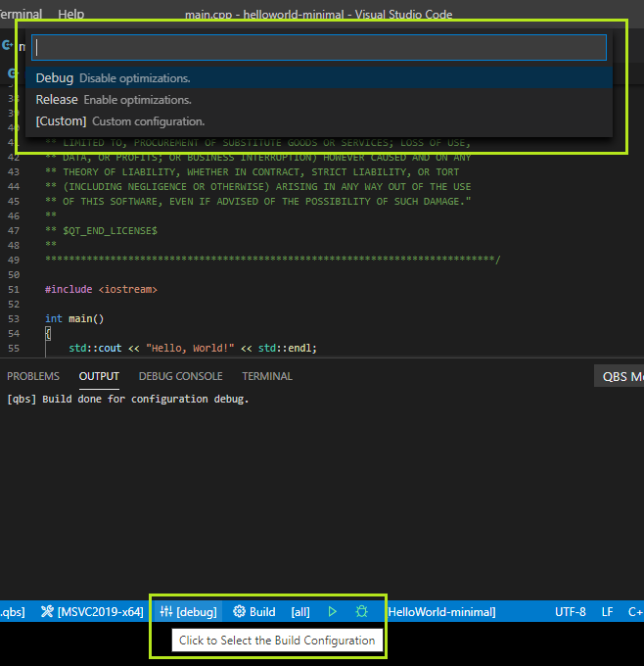This screenshot has width=644, height=666.
Task: Open the QBS output channel dropdown
Action: [x=621, y=377]
